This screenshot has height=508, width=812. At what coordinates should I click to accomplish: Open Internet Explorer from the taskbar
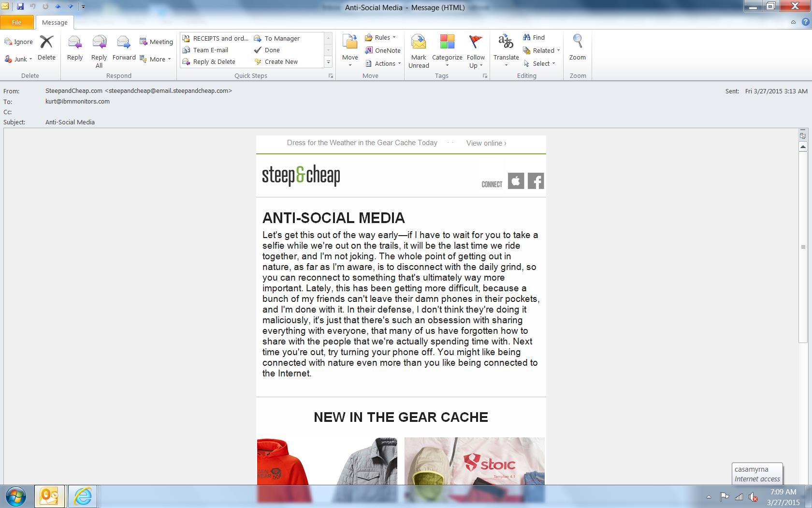pos(83,496)
